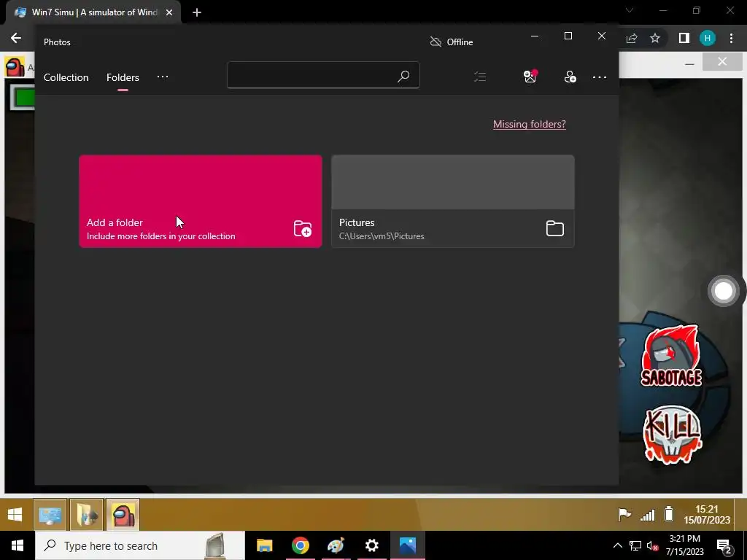Open Settings gear on Windows taskbar
Viewport: 747px width, 560px height.
pyautogui.click(x=371, y=545)
